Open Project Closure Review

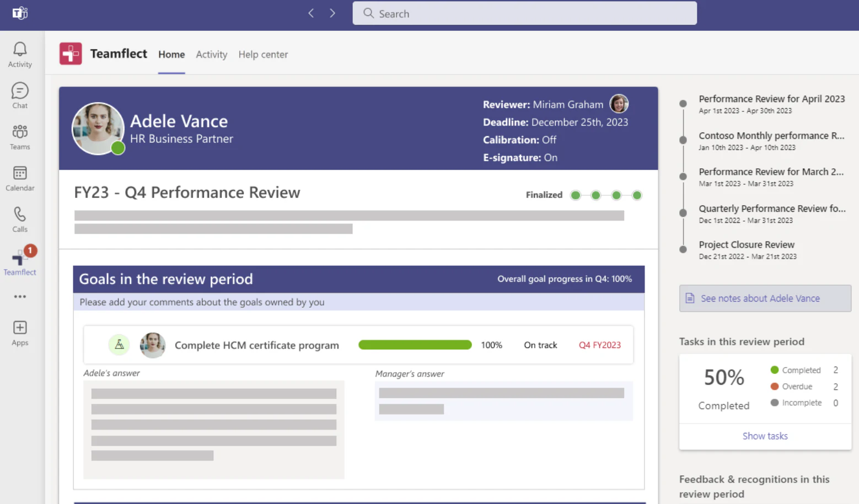[747, 250]
